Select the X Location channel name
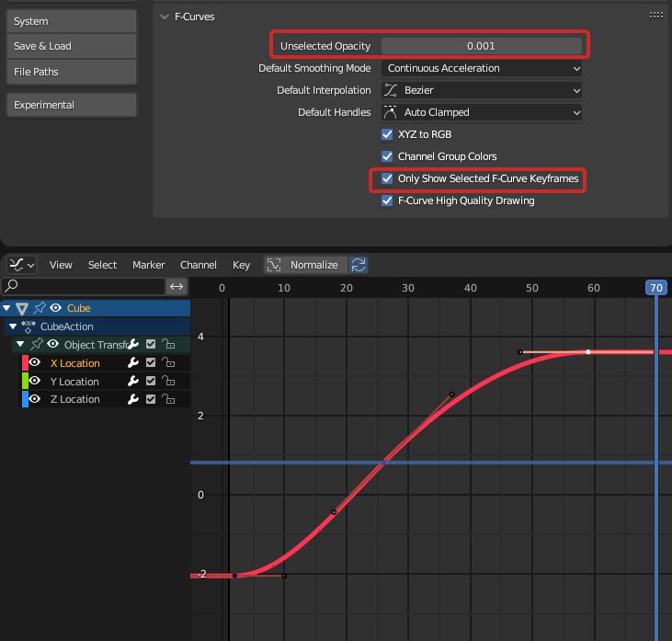Image resolution: width=672 pixels, height=641 pixels. (x=75, y=363)
